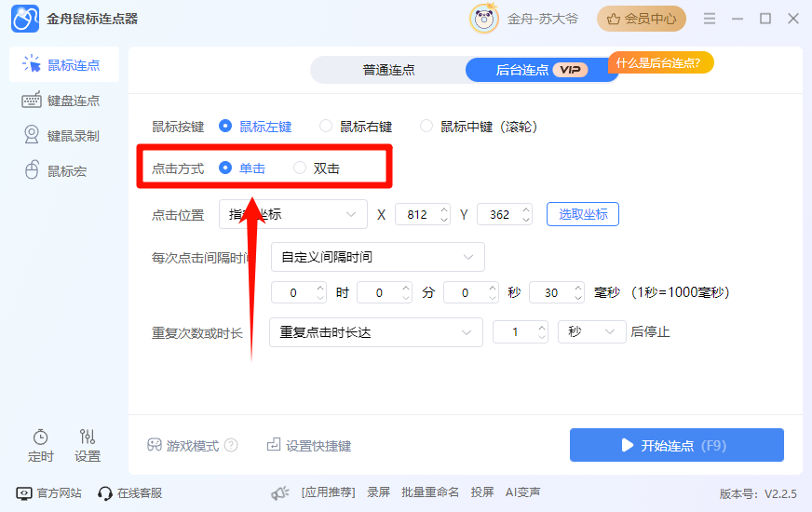This screenshot has width=812, height=512.
Task: Increase the minutes (分) value
Action: [x=407, y=288]
